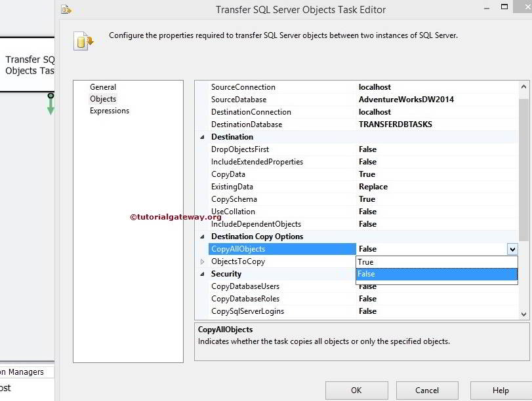This screenshot has width=532, height=401.
Task: Click the SourceDatabase value field
Action: tap(407, 99)
